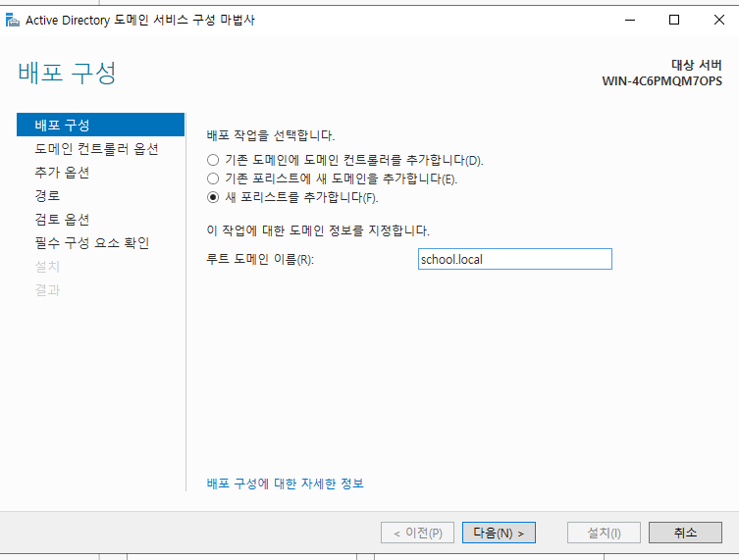Maximize the configuration wizard window
This screenshot has height=560, width=739.
pos(674,20)
